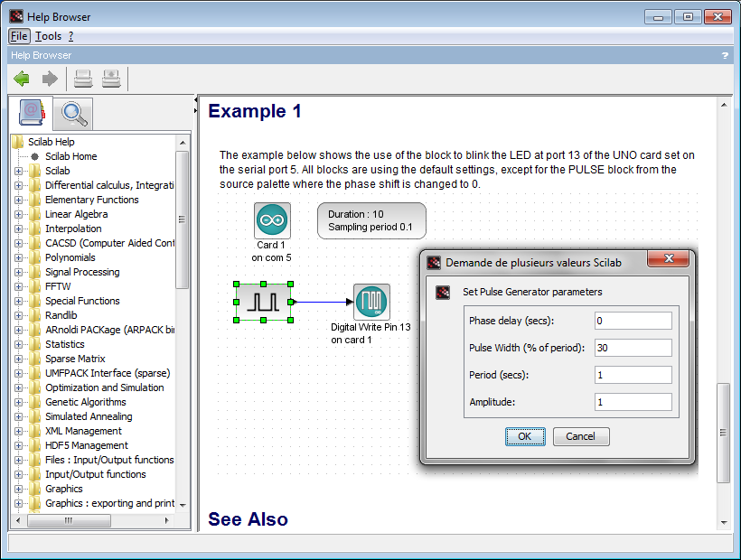
Task: Click the green back arrow icon
Action: [22, 79]
